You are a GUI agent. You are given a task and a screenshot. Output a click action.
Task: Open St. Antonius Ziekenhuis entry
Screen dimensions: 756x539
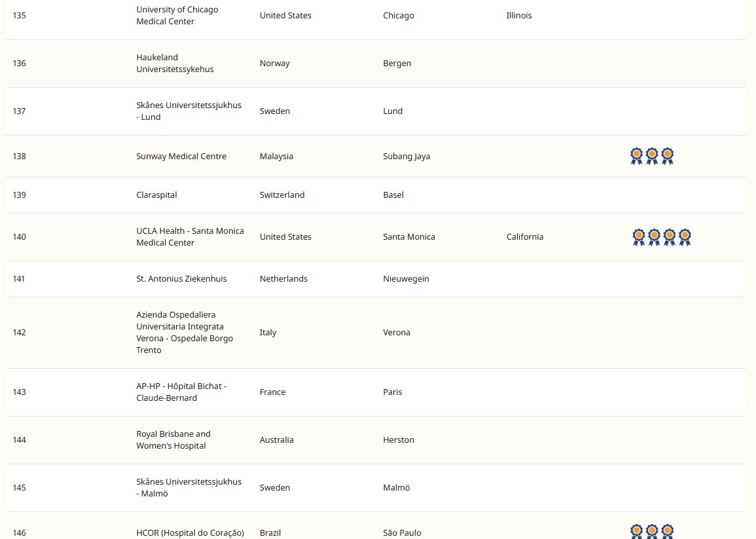tap(181, 279)
